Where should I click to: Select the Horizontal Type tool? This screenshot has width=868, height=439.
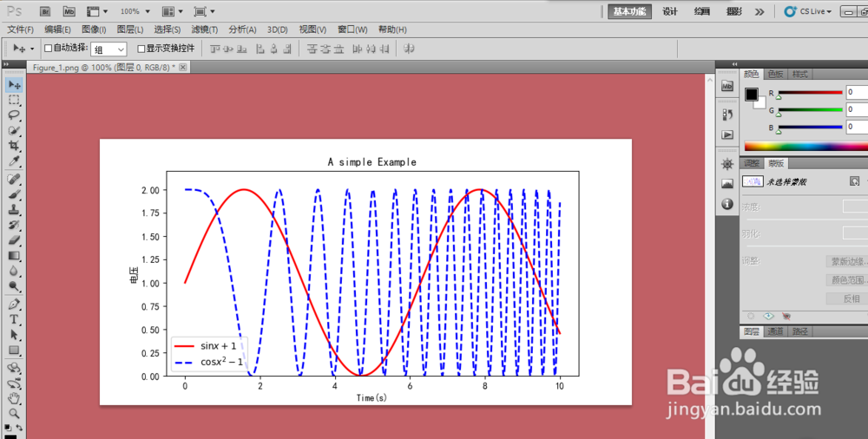(x=15, y=319)
